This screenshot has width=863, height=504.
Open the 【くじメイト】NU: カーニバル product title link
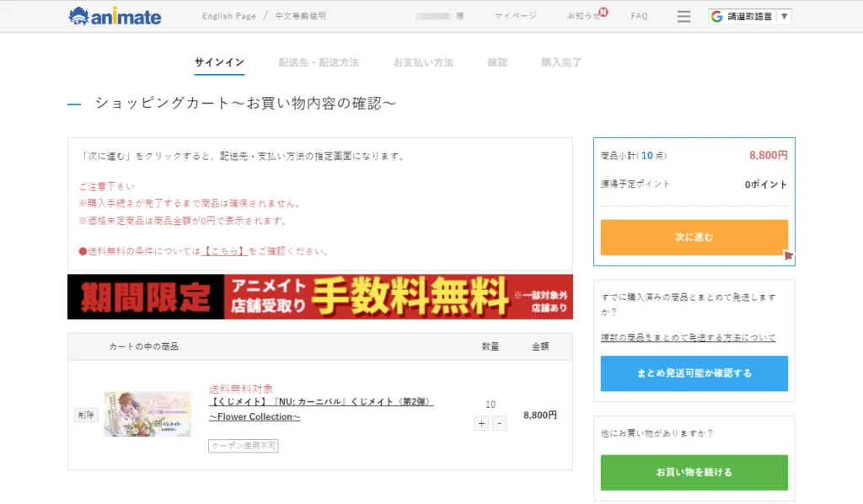click(321, 409)
